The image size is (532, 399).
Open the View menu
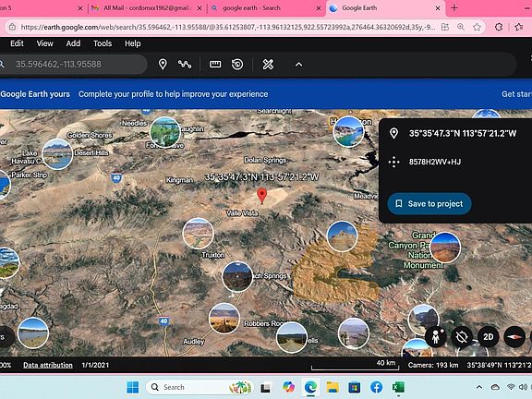44,43
